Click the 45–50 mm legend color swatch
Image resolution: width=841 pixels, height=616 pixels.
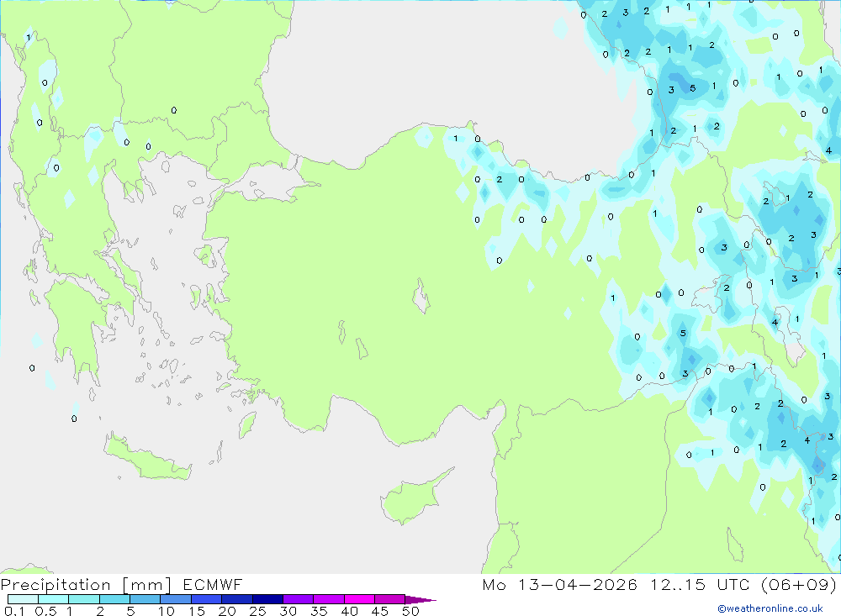point(390,599)
